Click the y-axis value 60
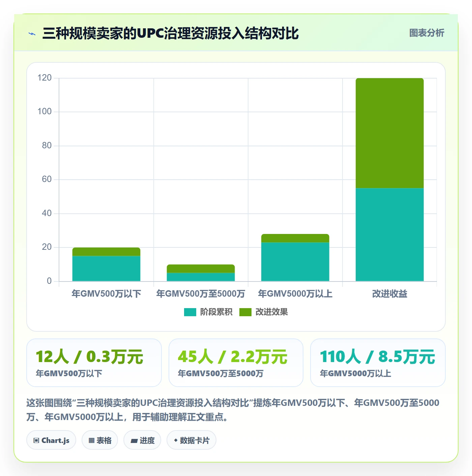472x476 pixels. tap(47, 179)
